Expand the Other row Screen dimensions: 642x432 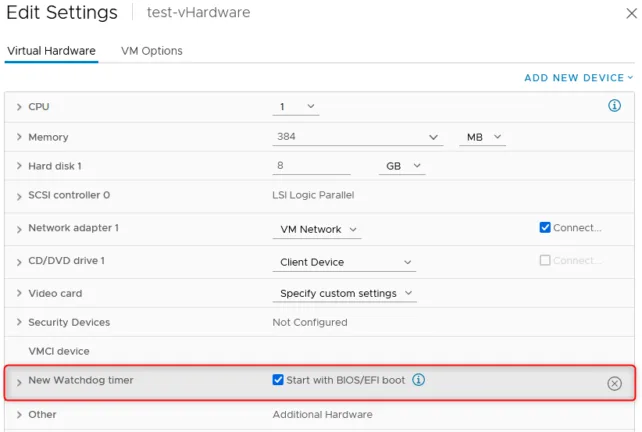click(x=19, y=414)
